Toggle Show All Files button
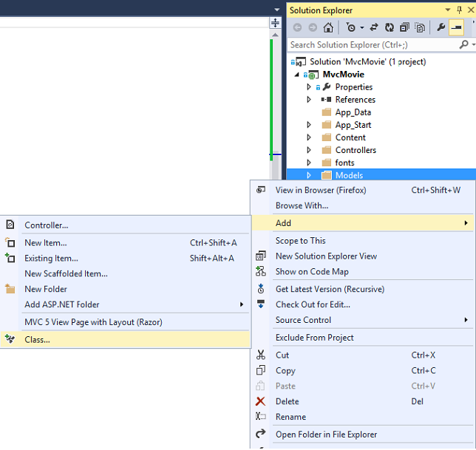476x450 pixels. pyautogui.click(x=420, y=27)
